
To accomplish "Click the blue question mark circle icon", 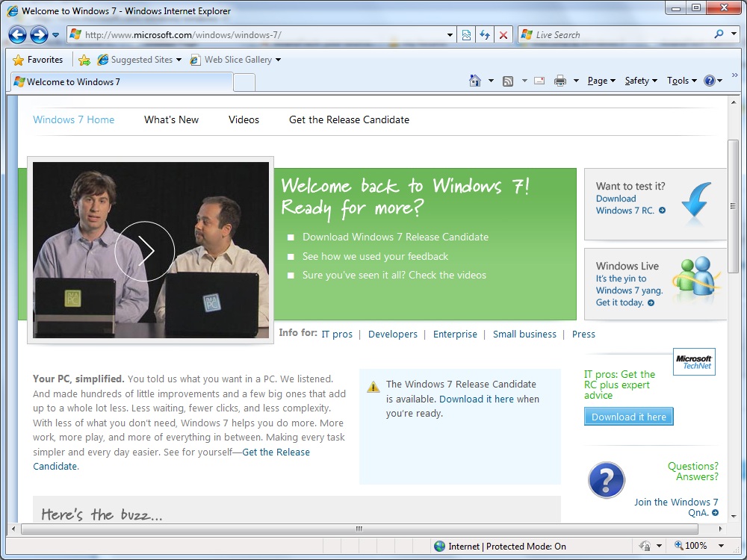I will click(606, 479).
